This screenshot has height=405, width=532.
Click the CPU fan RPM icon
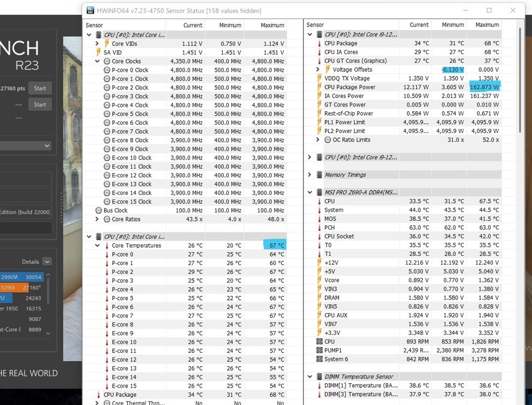tap(320, 342)
